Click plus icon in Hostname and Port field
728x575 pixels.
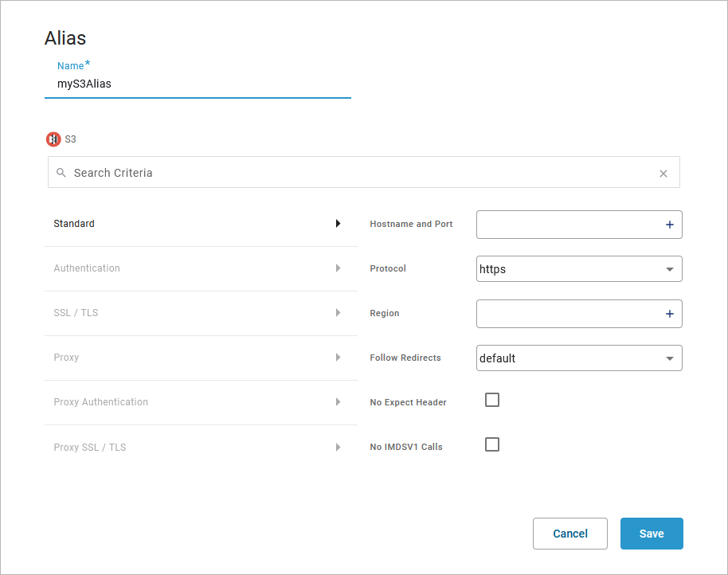(669, 225)
